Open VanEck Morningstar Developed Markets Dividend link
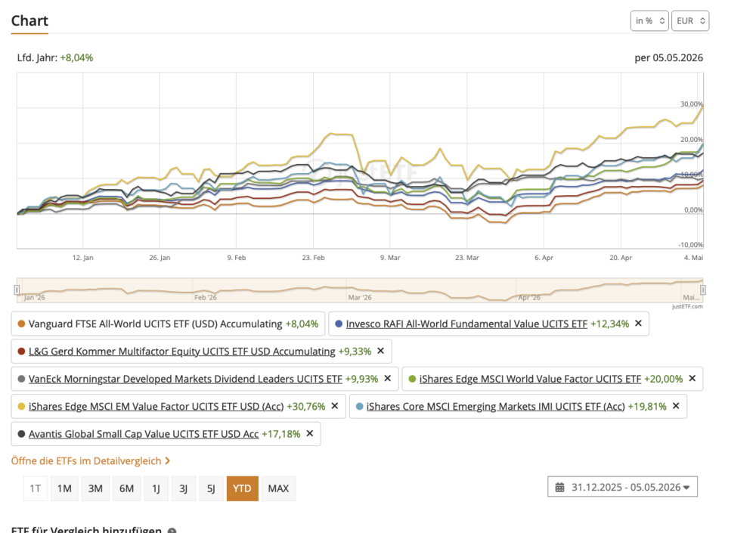 pyautogui.click(x=185, y=379)
